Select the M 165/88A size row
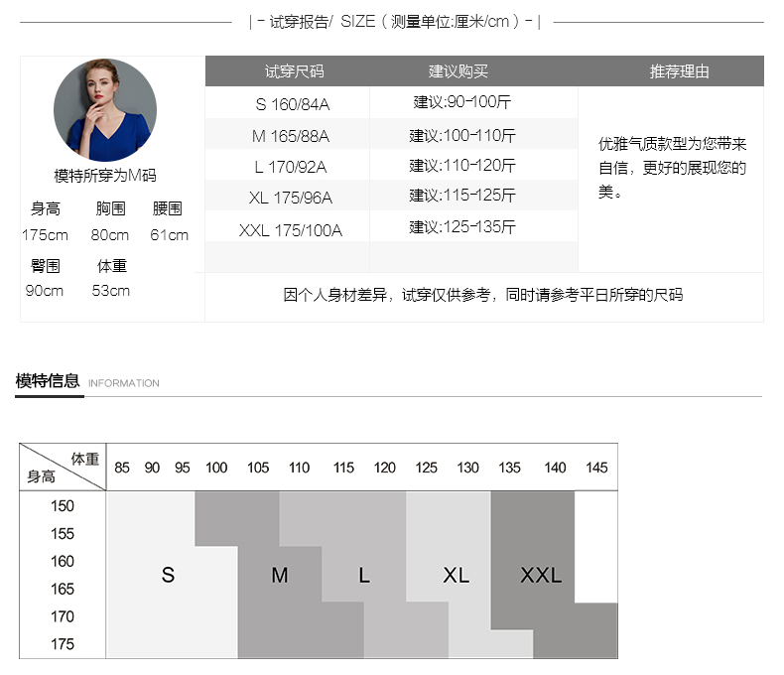The width and height of the screenshot is (784, 675). click(x=290, y=136)
